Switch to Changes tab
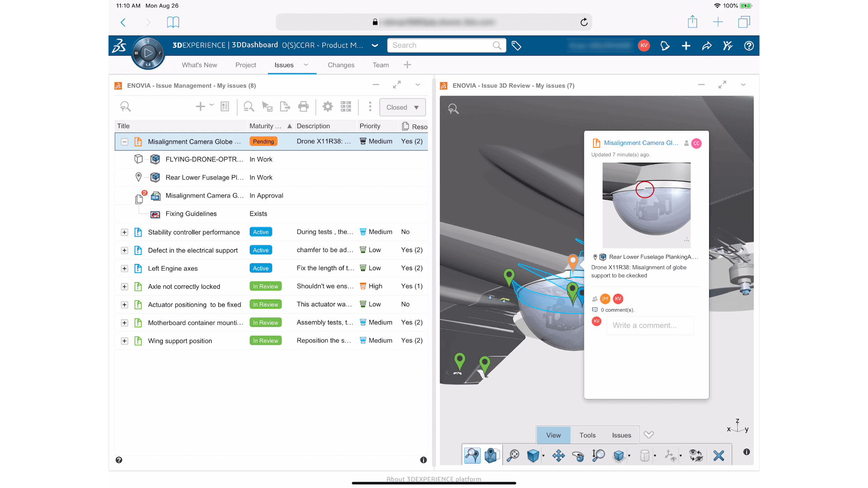The height and width of the screenshot is (488, 868). (341, 65)
